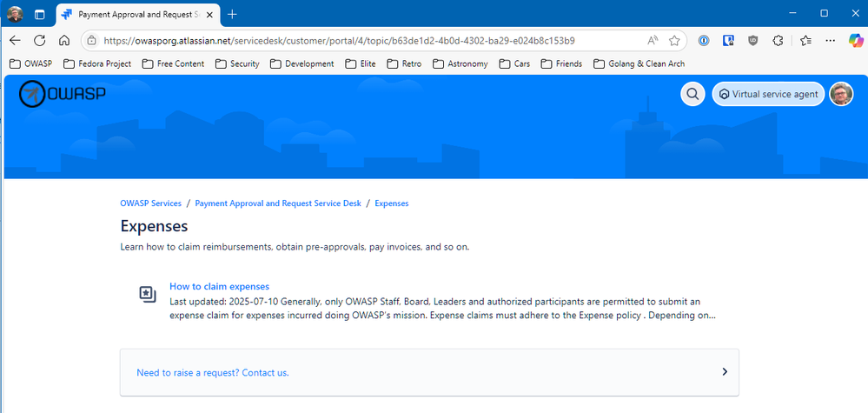
Task: Open the user avatar menu in portal header
Action: click(x=841, y=94)
